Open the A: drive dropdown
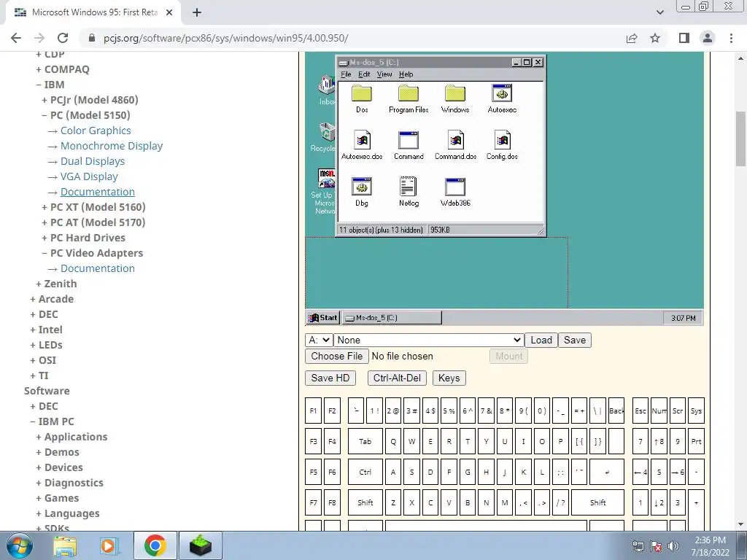 click(318, 340)
